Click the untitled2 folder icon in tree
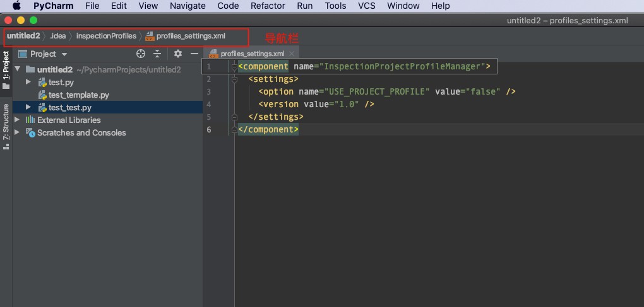Viewport: 644px width, 307px height. tap(30, 69)
